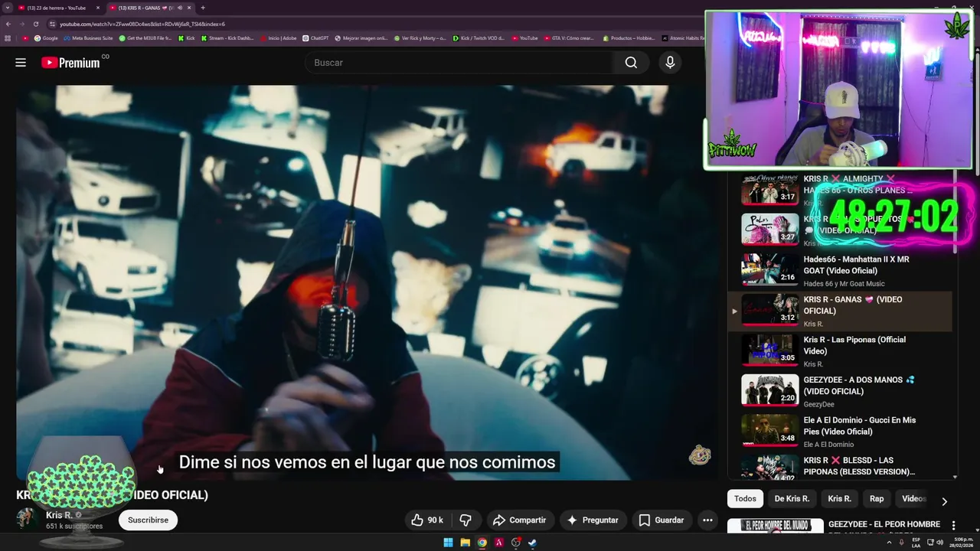Play KRIS R - GANAS playlist entry
The image size is (980, 551).
tap(839, 311)
